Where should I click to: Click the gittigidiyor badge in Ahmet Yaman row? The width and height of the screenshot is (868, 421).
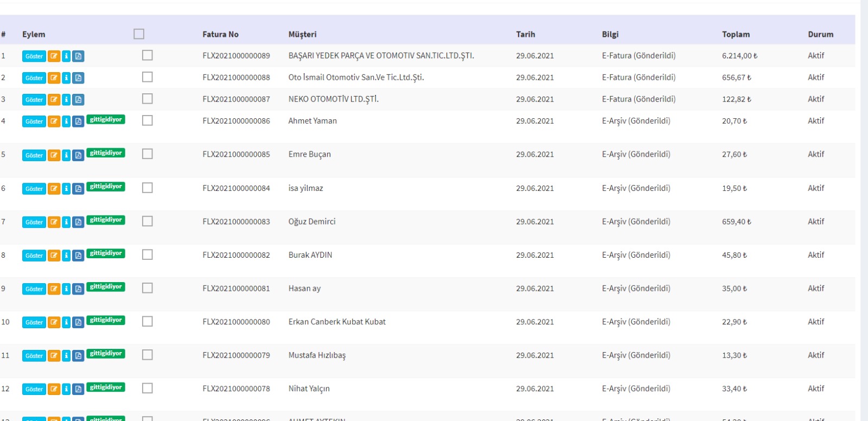tap(106, 120)
